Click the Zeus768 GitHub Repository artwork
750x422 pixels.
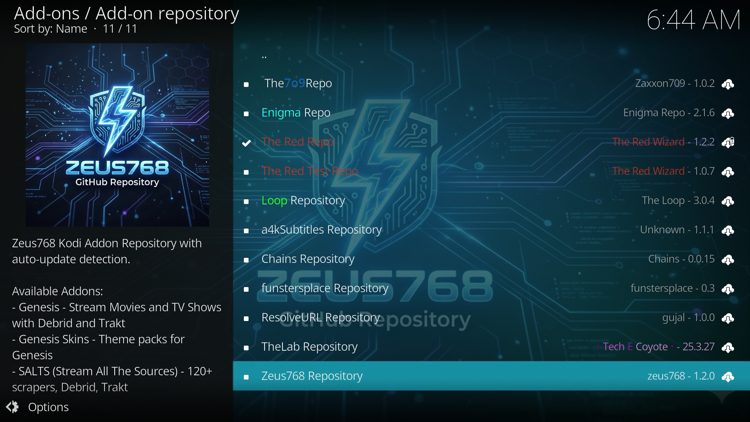click(117, 135)
